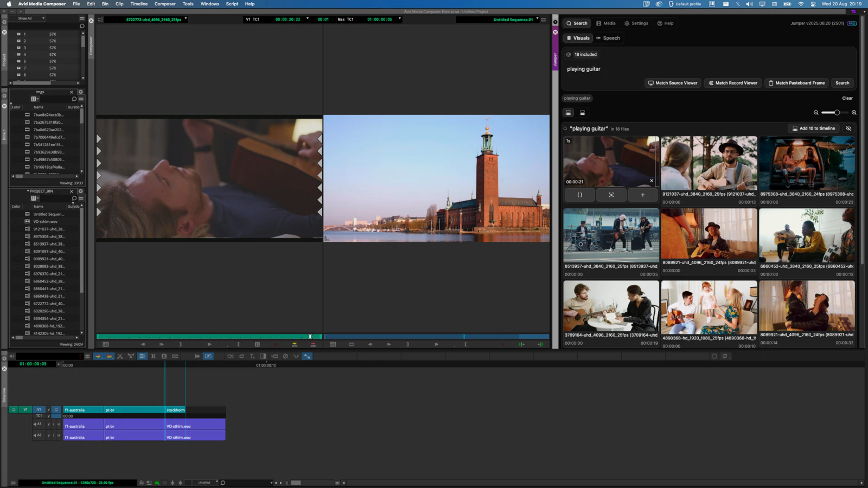
Task: Click the Match Record Viewer button
Action: point(732,83)
